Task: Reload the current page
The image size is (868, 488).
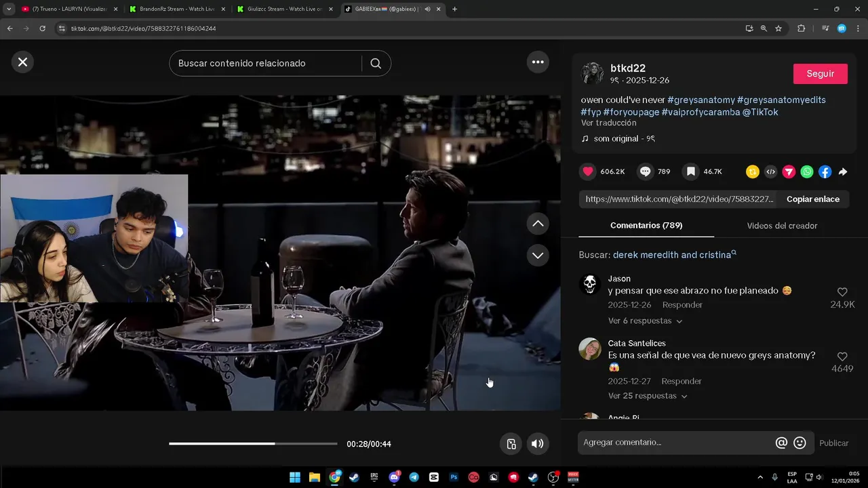Action: pos(42,28)
